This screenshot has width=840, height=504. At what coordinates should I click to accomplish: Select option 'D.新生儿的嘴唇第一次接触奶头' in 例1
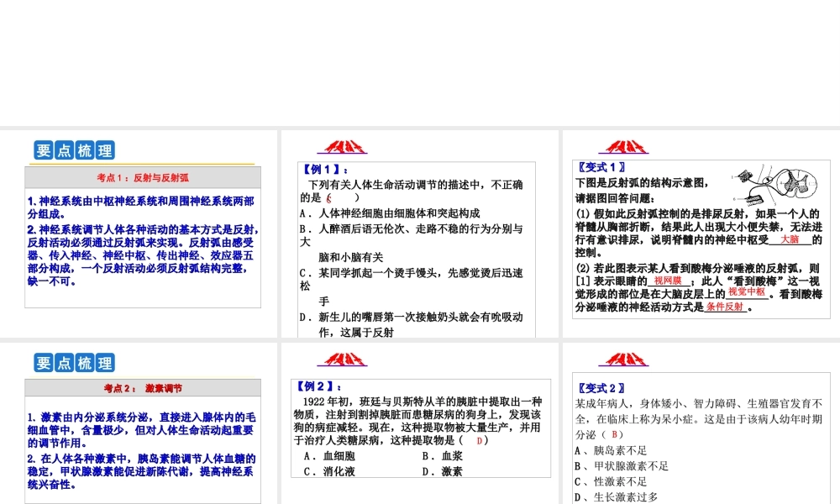tap(411, 324)
